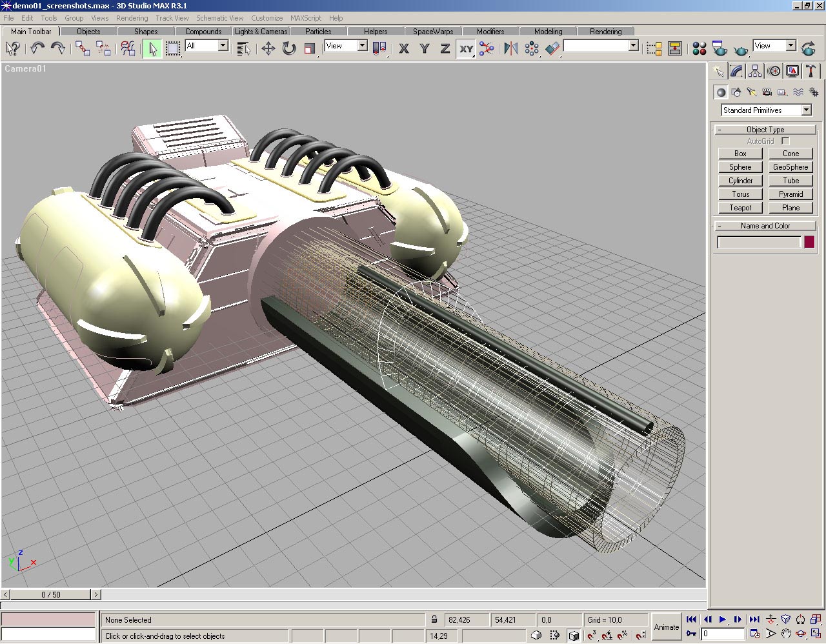
Task: Toggle the Animate button
Action: (666, 627)
